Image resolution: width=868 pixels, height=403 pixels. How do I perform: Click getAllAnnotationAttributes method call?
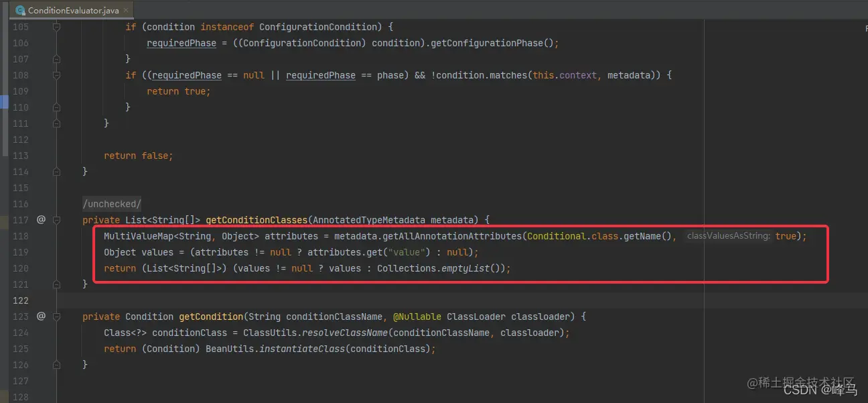point(453,236)
